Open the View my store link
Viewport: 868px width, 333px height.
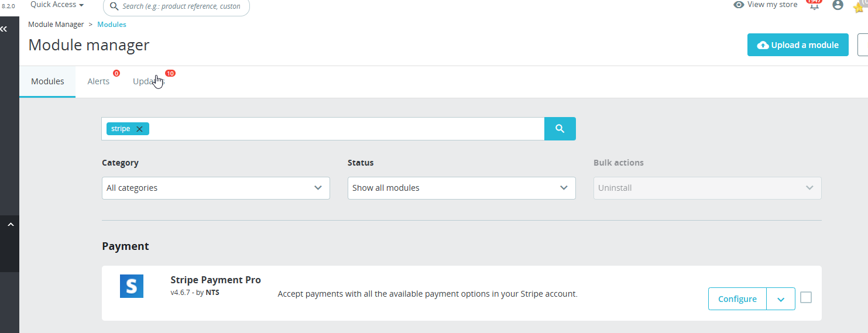click(766, 5)
